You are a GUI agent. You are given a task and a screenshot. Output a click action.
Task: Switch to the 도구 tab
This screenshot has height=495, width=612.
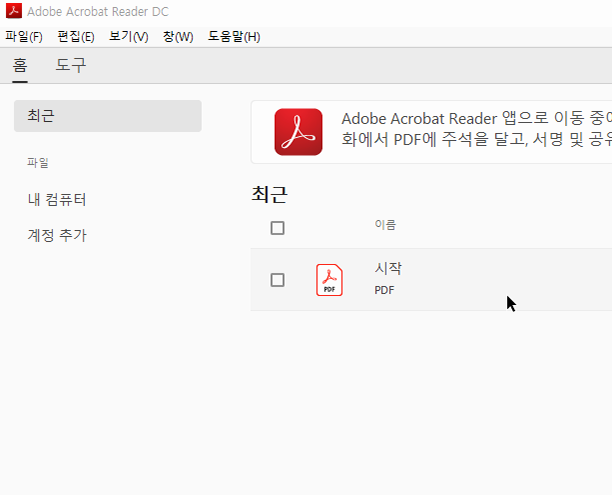71,65
